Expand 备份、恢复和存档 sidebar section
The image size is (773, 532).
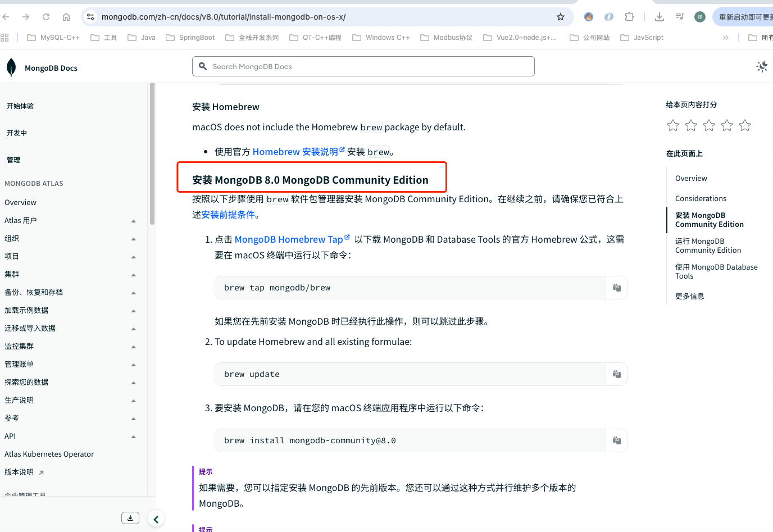click(134, 293)
